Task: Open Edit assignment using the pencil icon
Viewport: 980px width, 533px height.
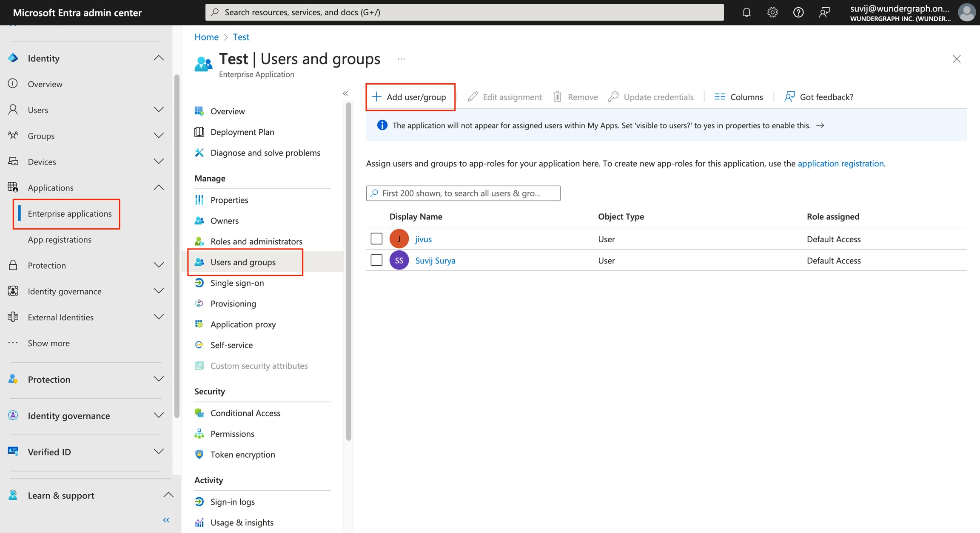Action: point(473,96)
